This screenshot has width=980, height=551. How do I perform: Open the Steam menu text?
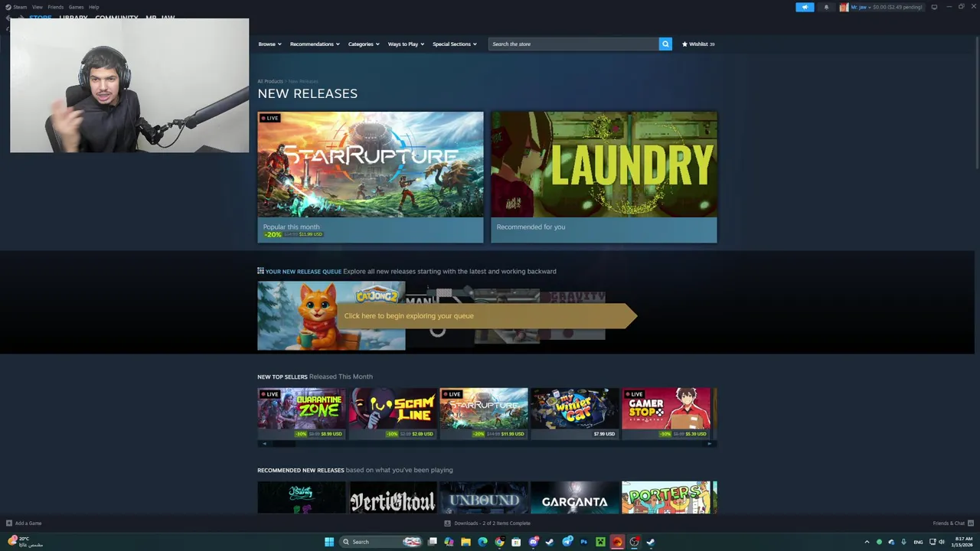pyautogui.click(x=20, y=7)
